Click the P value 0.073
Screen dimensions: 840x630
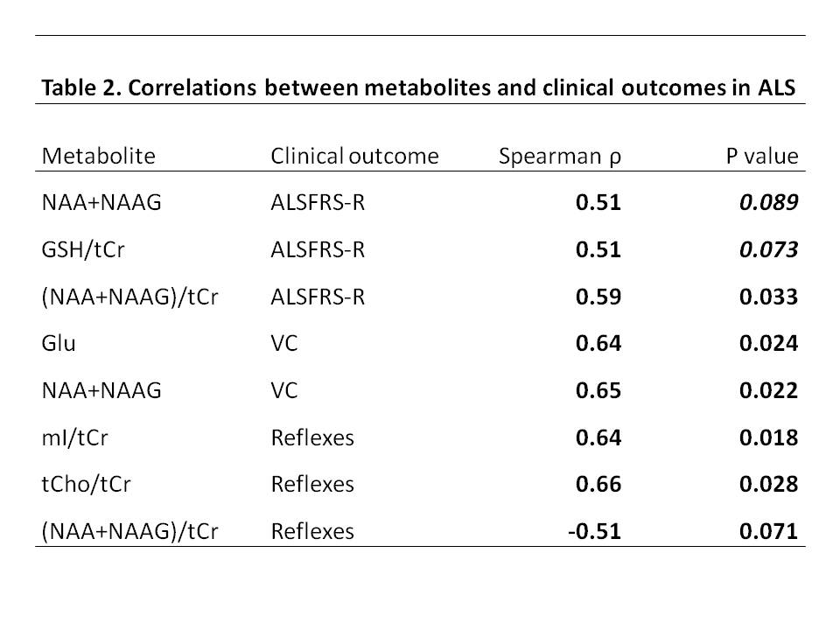point(768,250)
